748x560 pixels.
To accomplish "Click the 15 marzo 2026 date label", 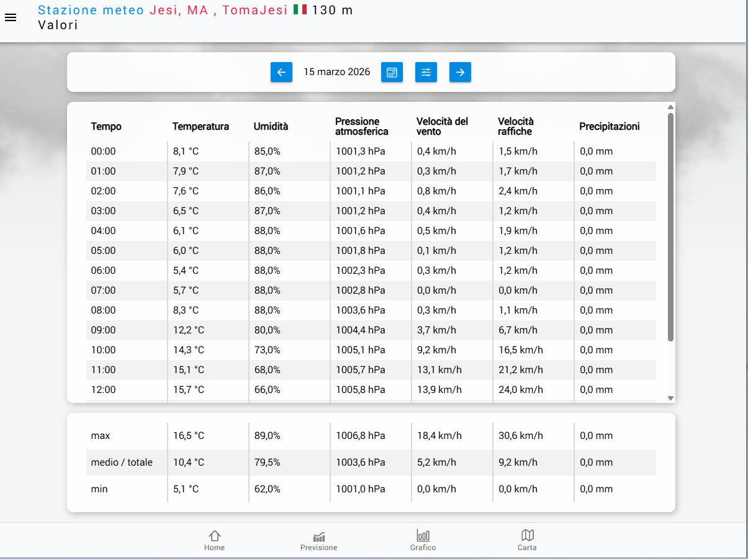I will pyautogui.click(x=336, y=72).
